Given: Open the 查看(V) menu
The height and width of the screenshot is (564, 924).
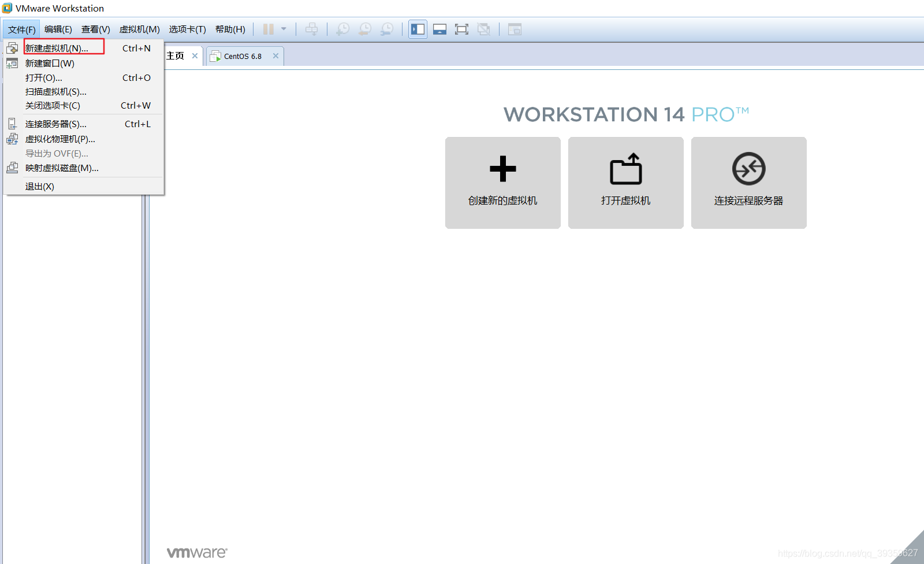Looking at the screenshot, I should coord(96,29).
